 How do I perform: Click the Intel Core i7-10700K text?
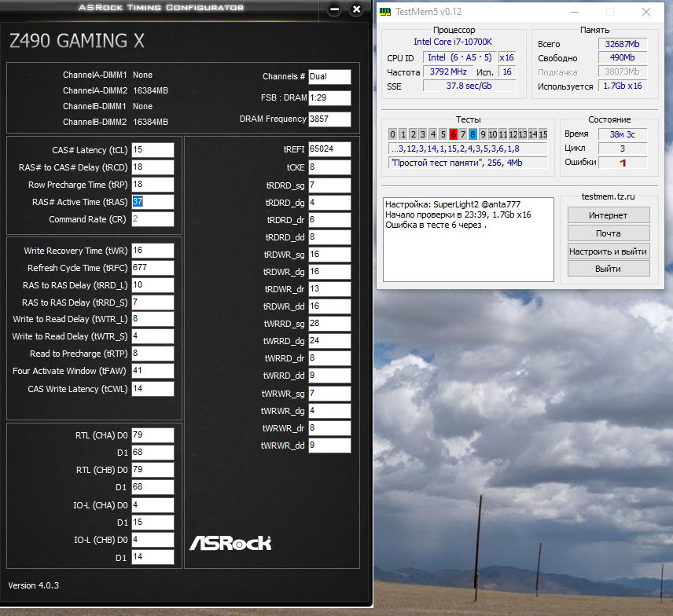click(x=453, y=42)
